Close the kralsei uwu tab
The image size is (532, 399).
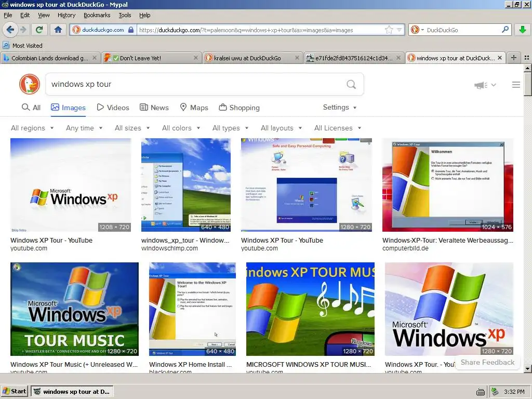pos(297,58)
